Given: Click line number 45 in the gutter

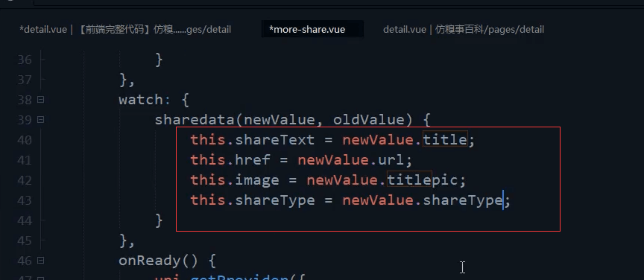Looking at the screenshot, I should (25, 241).
